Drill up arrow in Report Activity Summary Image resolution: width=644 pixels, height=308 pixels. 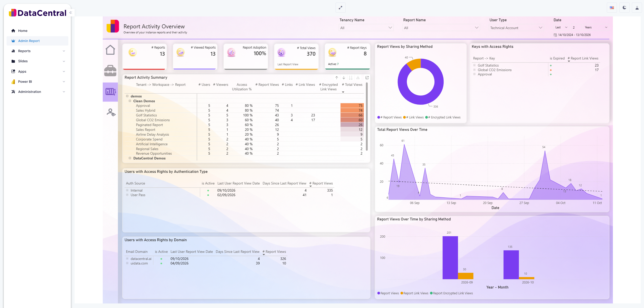[x=337, y=78]
